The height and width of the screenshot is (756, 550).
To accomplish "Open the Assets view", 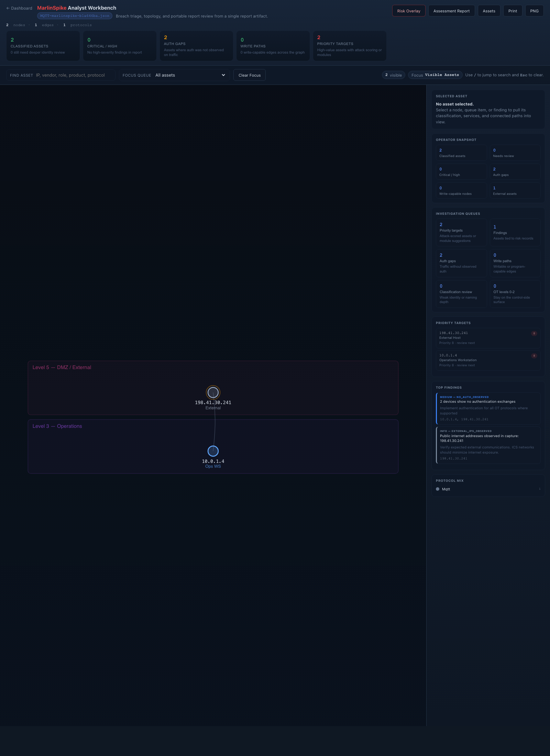I will coord(488,11).
